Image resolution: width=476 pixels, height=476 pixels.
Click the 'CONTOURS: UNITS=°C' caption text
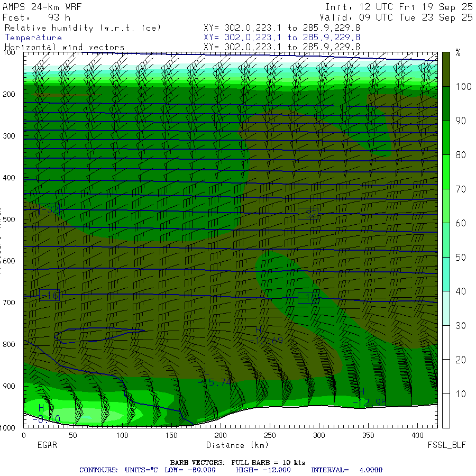pos(118,470)
